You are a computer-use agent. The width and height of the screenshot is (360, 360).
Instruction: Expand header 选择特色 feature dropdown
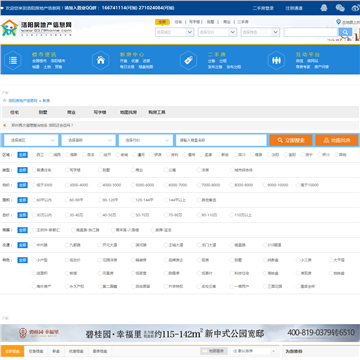coord(260,32)
